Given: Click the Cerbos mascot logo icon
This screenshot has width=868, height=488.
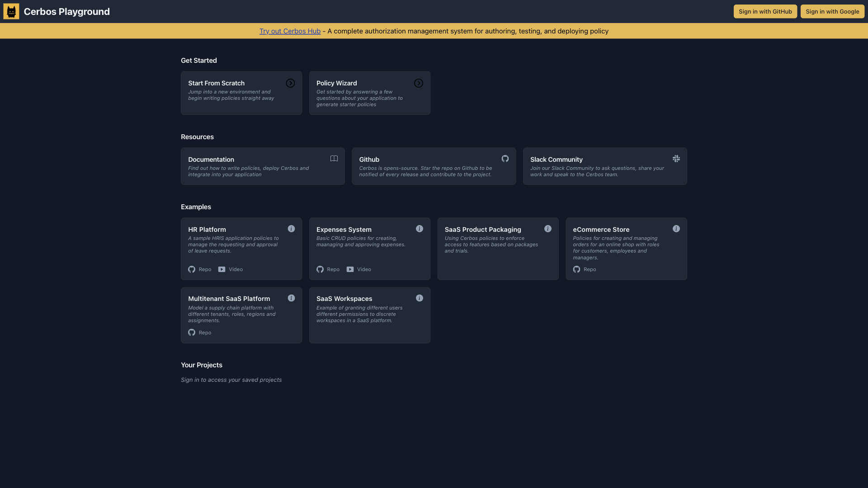Looking at the screenshot, I should click(11, 11).
